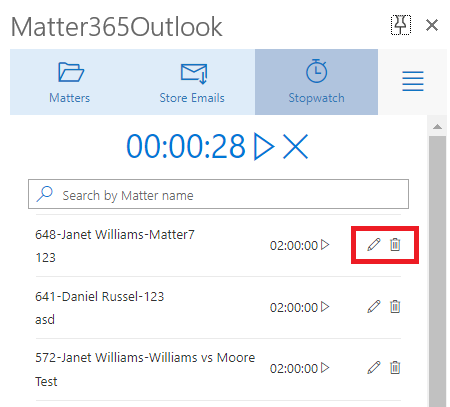Edit the 648-Janet Williams-Matter7 entry
The height and width of the screenshot is (407, 450).
pos(374,245)
